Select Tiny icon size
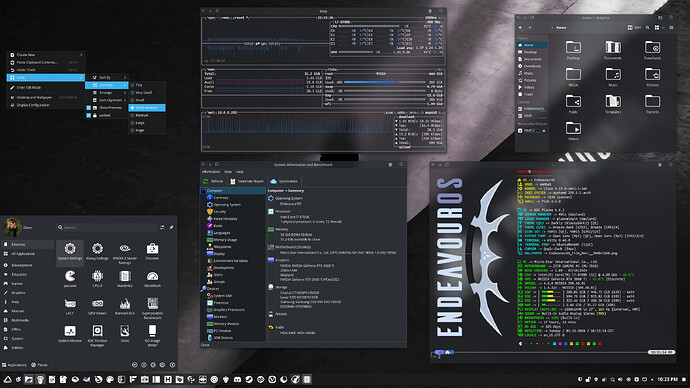 pyautogui.click(x=147, y=85)
